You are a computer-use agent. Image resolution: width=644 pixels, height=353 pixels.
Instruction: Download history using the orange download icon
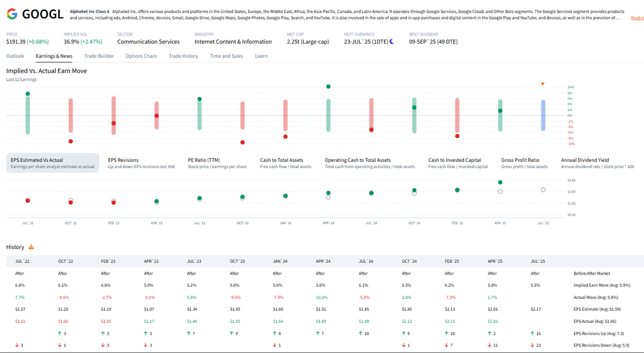[x=31, y=247]
